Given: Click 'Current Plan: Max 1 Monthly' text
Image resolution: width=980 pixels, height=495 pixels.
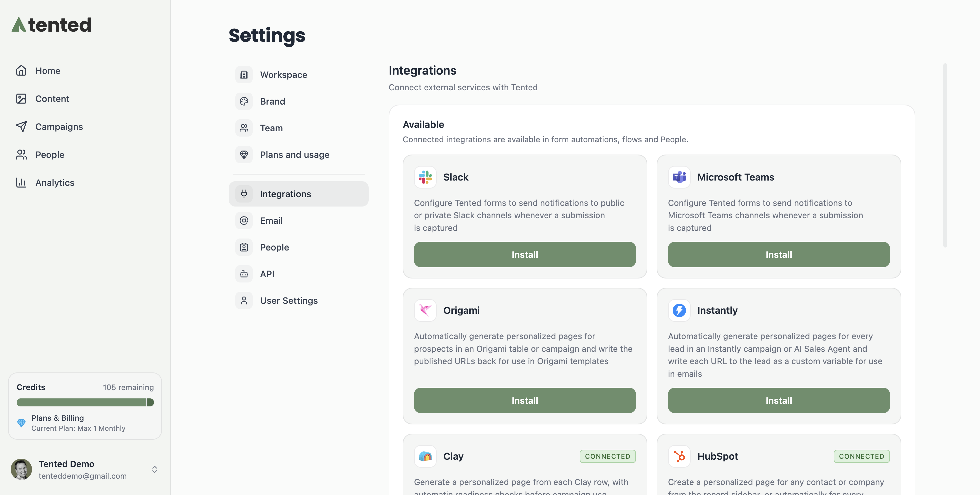Looking at the screenshot, I should 78,428.
